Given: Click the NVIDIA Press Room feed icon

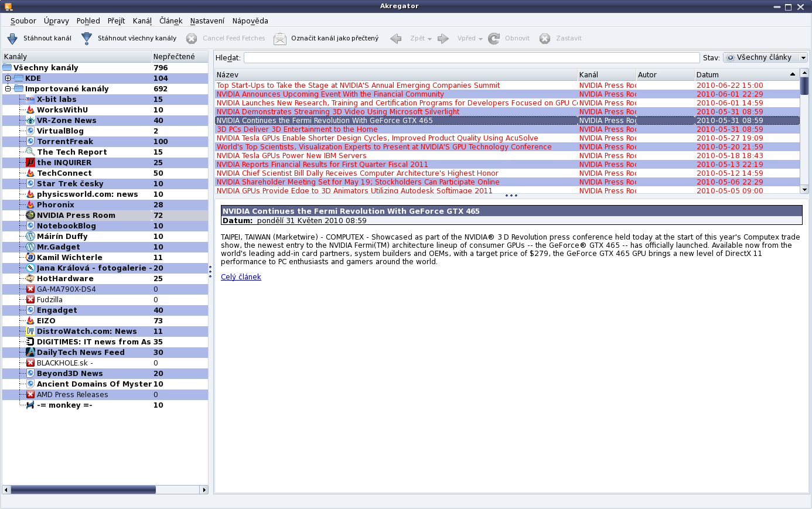Looking at the screenshot, I should coord(30,216).
